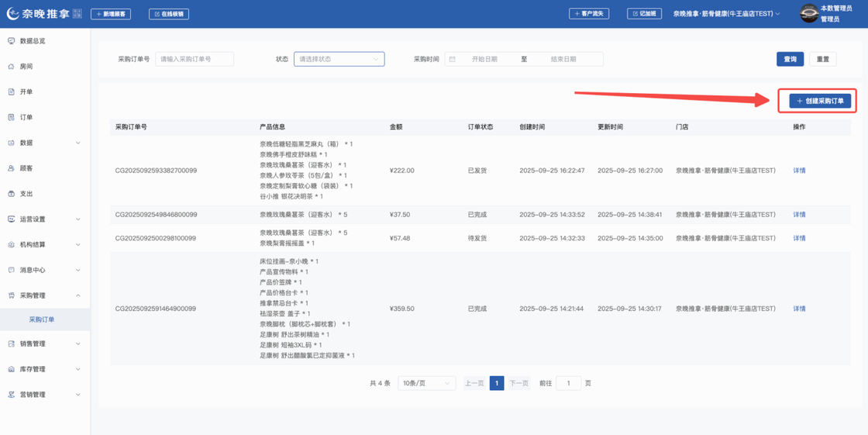Image resolution: width=868 pixels, height=435 pixels.
Task: Expand the 销售管理 sidebar menu chevron
Action: (78, 344)
